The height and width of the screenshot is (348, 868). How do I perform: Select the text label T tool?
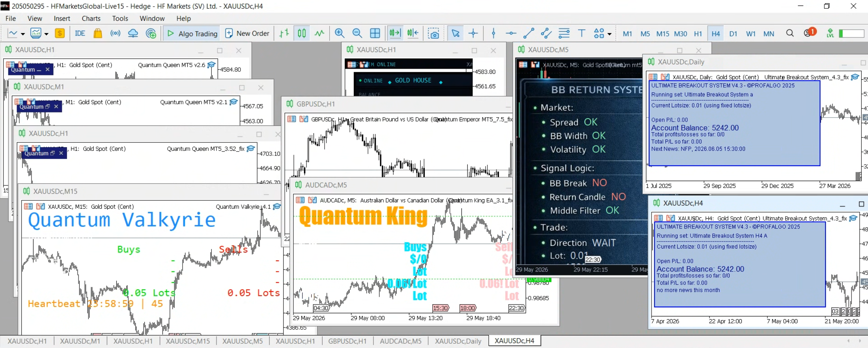(582, 34)
